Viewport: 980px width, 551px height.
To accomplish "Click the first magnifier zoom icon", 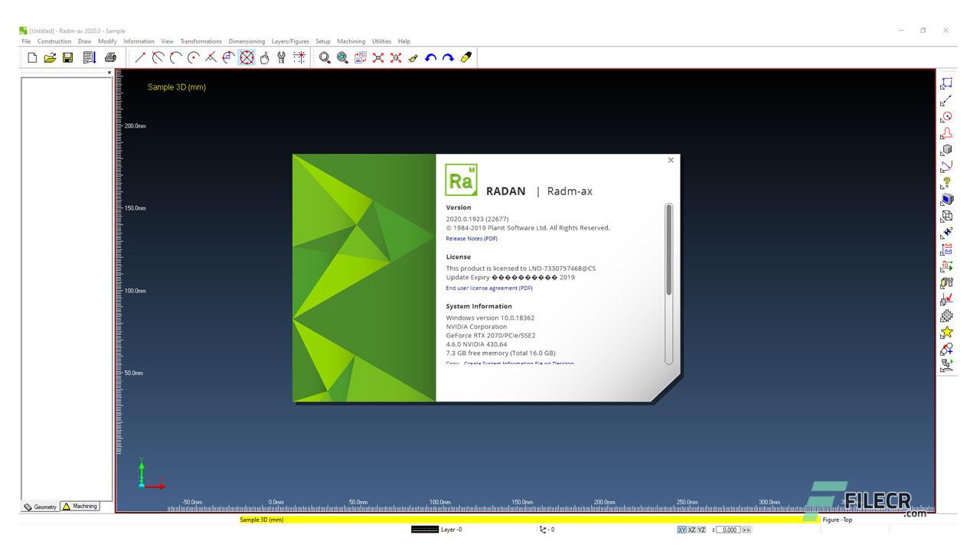I will (325, 57).
